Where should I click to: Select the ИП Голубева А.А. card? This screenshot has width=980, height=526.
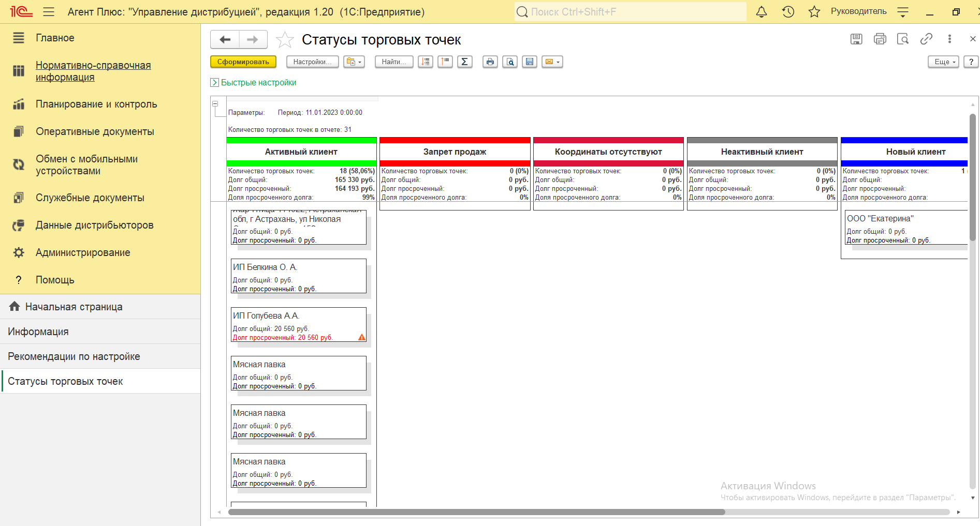(299, 325)
